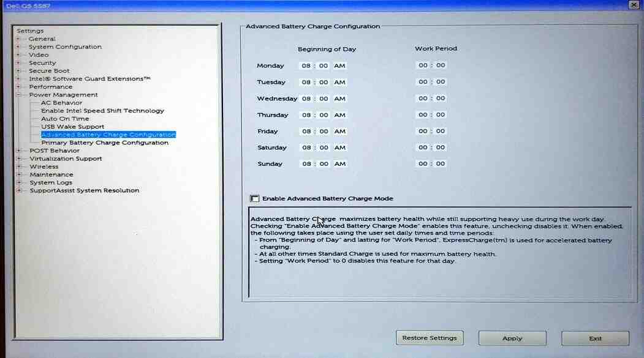The image size is (644, 358).
Task: Enable Advanced Battery Charge Mode checkbox
Action: pyautogui.click(x=255, y=198)
